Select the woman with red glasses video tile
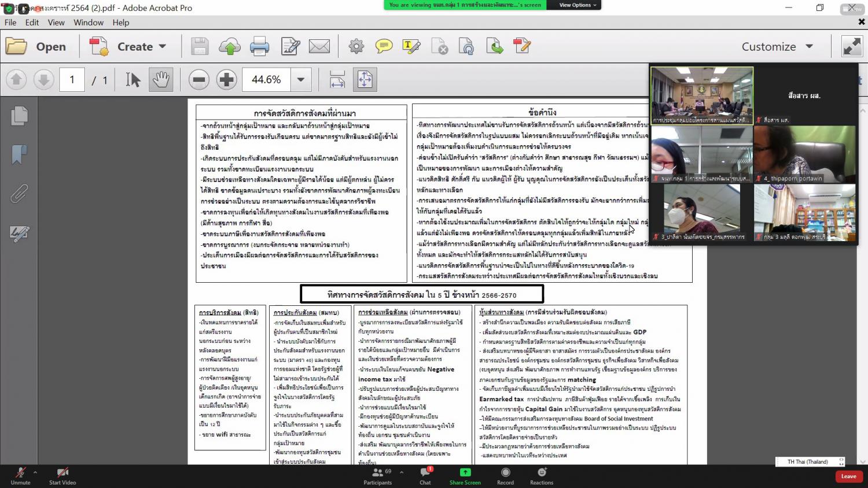 (x=702, y=154)
